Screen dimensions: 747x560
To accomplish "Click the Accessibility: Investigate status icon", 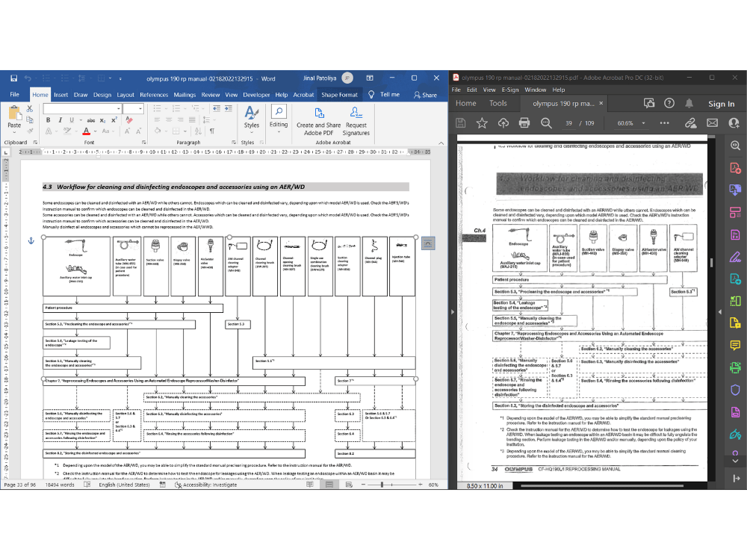I will click(x=179, y=485).
